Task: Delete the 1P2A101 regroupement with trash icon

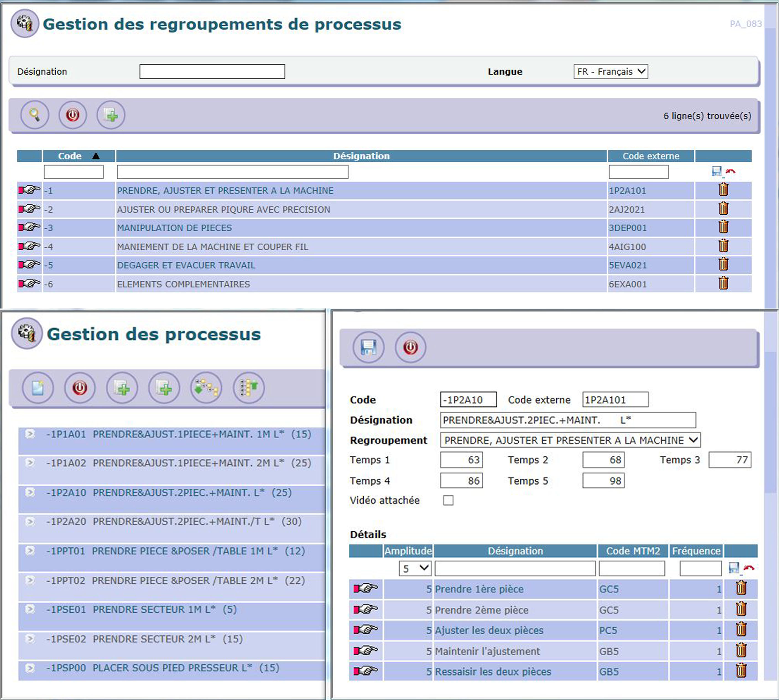Action: point(723,190)
